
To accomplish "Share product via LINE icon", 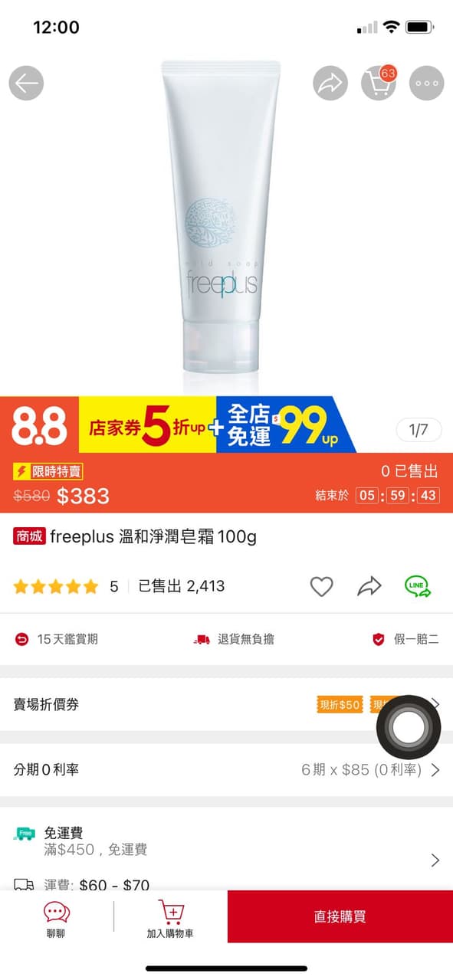I will [x=418, y=587].
